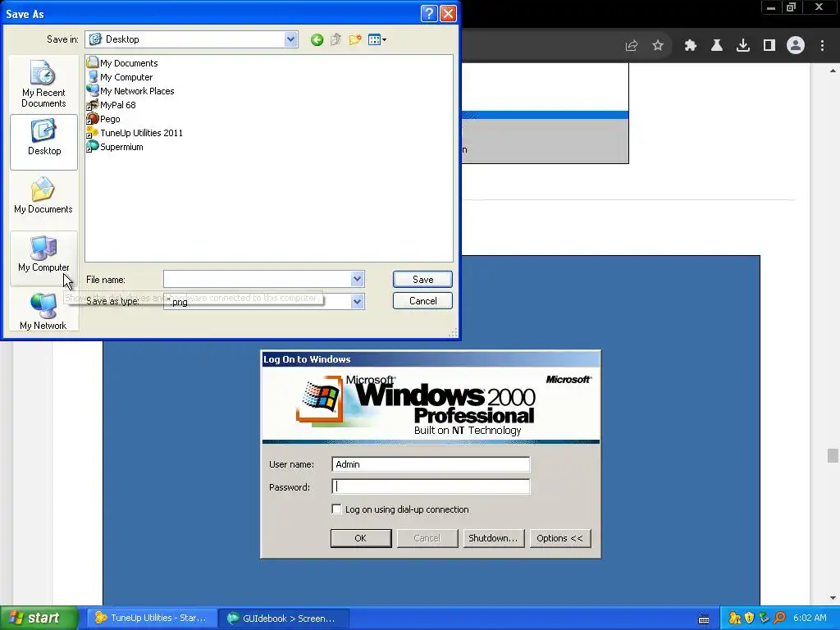Select the My Documents item in the file list
This screenshot has width=840, height=630.
[123, 63]
